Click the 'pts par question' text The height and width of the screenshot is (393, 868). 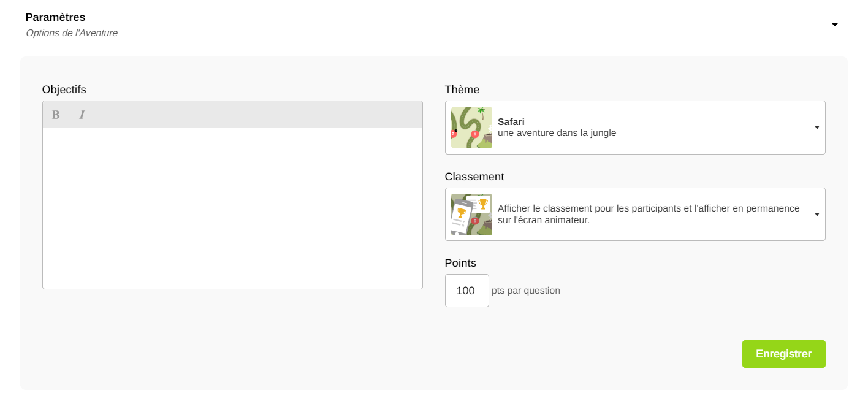coord(526,291)
